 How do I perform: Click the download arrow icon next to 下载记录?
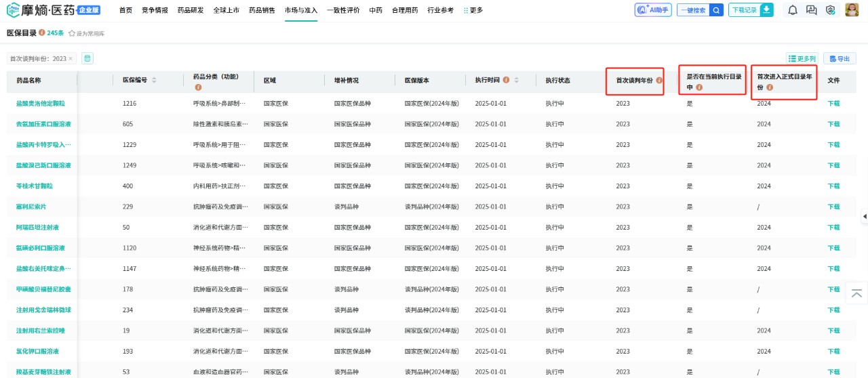(x=766, y=9)
